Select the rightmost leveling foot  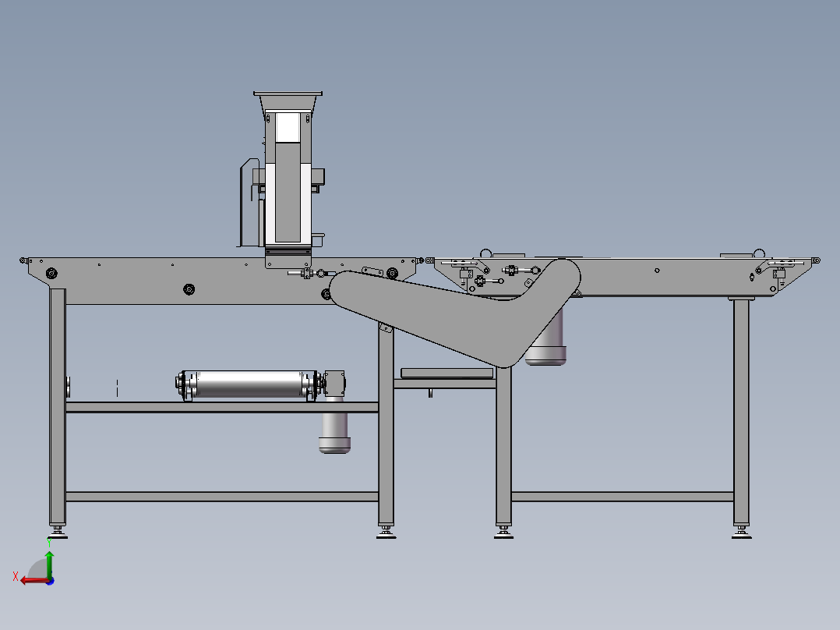pos(742,533)
